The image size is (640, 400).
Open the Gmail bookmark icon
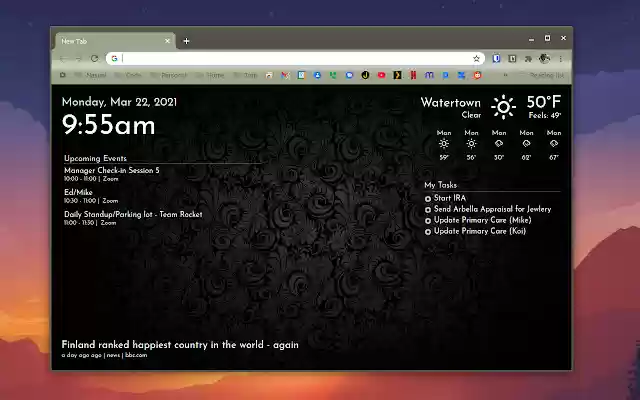click(x=285, y=75)
